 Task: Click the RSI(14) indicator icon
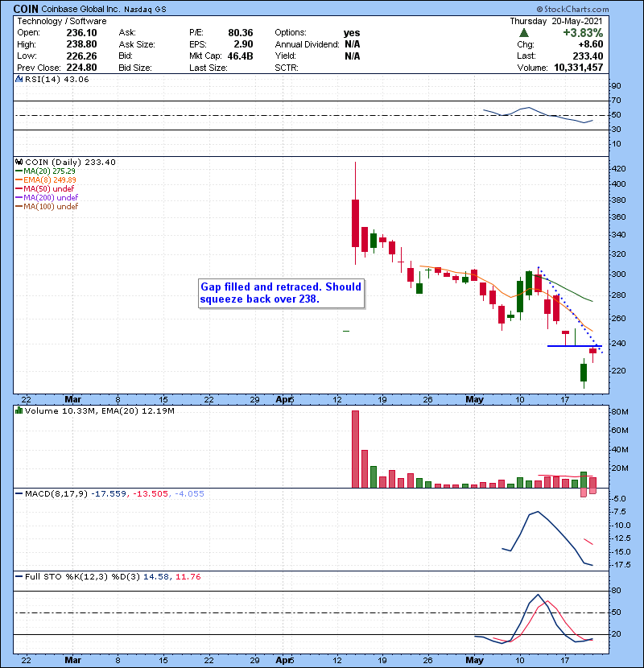[x=19, y=79]
